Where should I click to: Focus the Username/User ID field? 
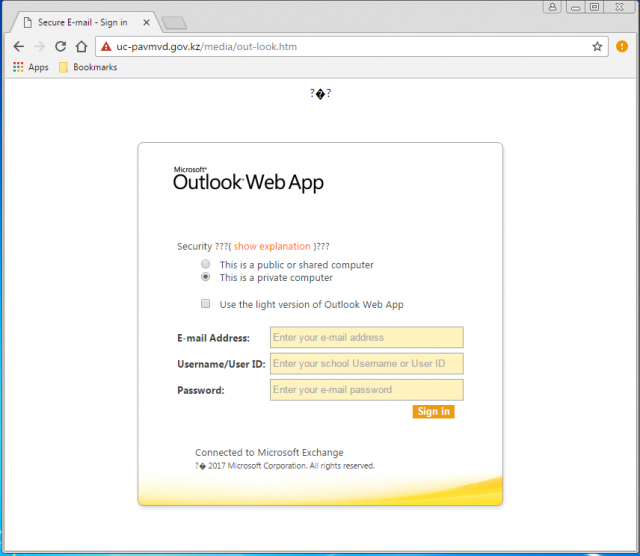[x=367, y=363]
